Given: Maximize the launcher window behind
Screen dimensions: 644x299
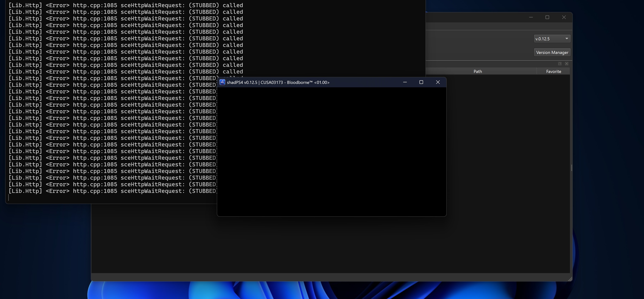Looking at the screenshot, I should tap(547, 17).
